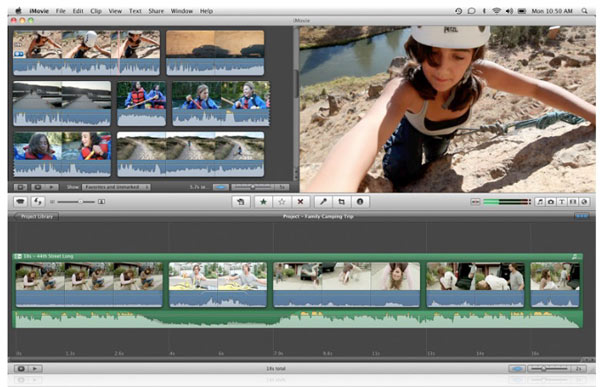Viewport: 600px width, 387px height.
Task: Open the voiceover microphone tool
Action: 323,202
